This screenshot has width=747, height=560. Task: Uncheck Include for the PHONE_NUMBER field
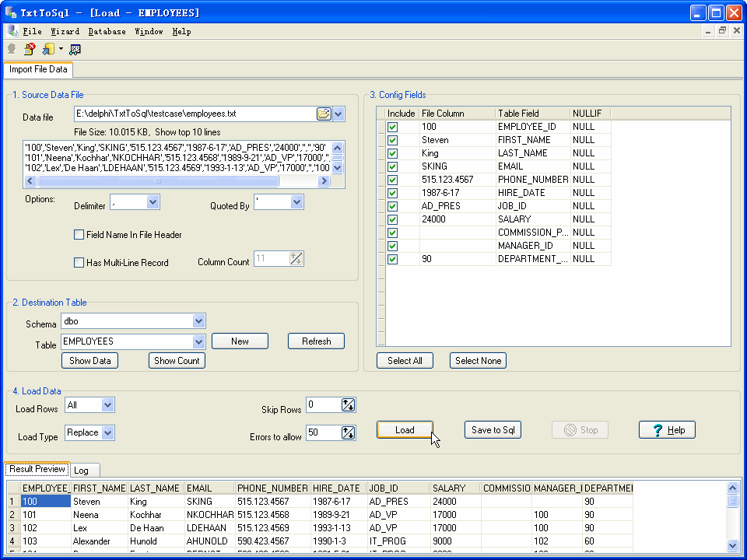[392, 180]
